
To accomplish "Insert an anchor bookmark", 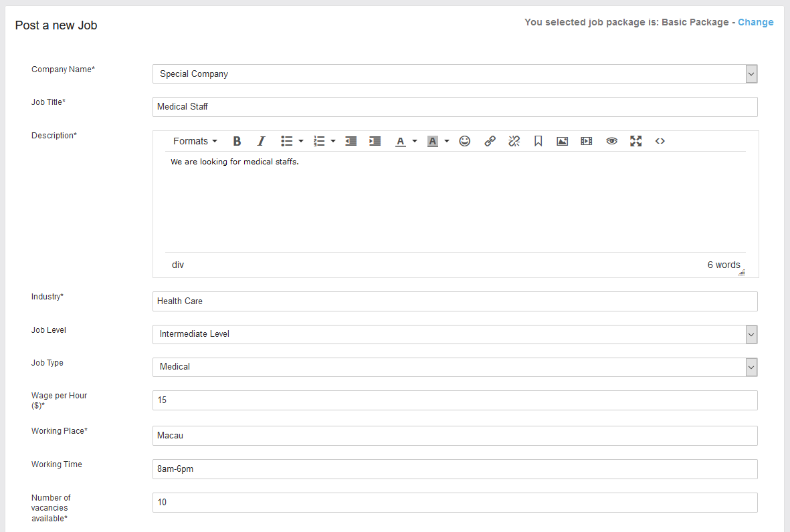I will tap(538, 141).
